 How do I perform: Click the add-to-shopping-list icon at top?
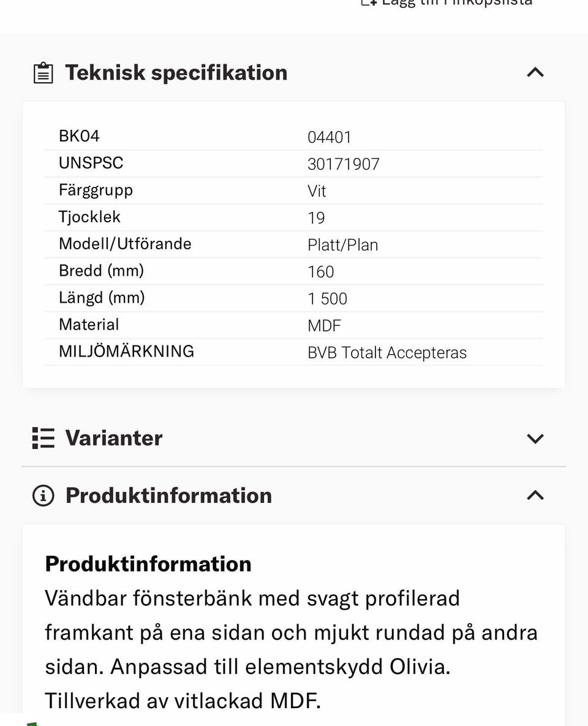(369, 2)
